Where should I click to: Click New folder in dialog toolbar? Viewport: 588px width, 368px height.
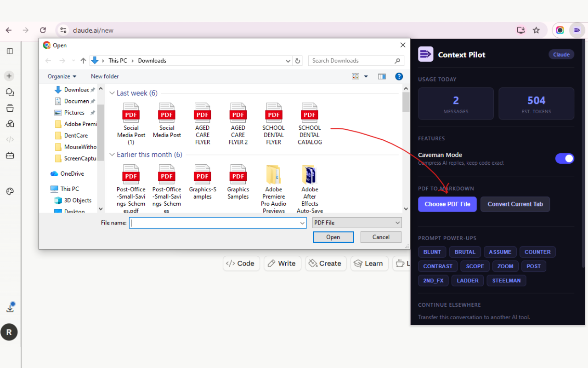click(105, 76)
